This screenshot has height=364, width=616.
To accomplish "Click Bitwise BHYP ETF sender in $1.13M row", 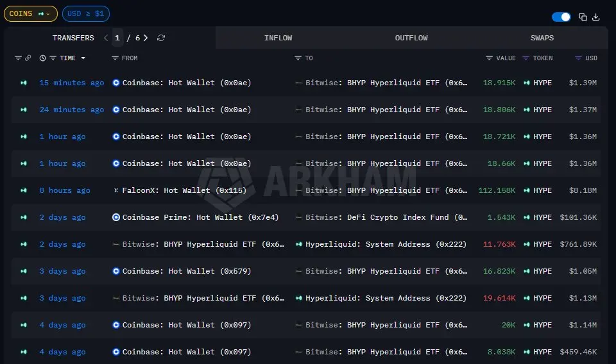I will click(x=203, y=298).
